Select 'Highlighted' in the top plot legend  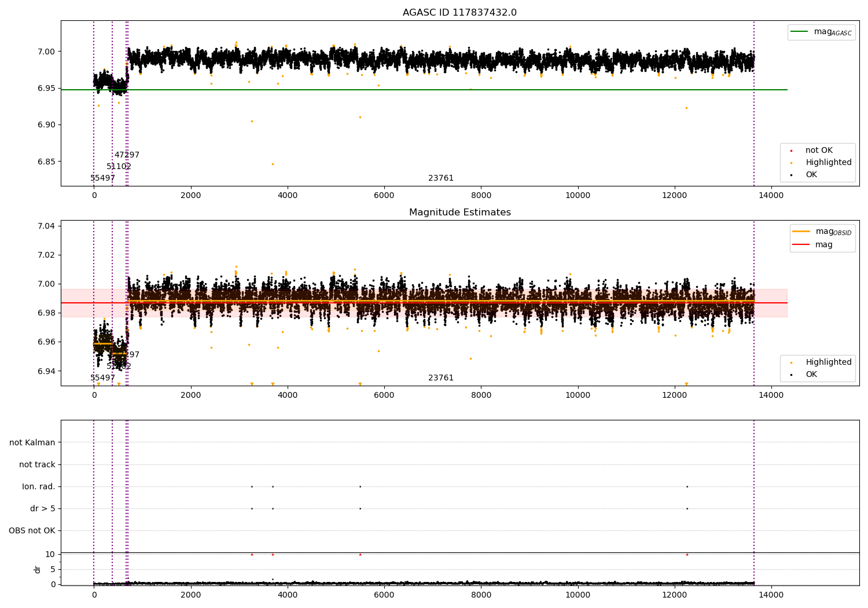[x=828, y=163]
